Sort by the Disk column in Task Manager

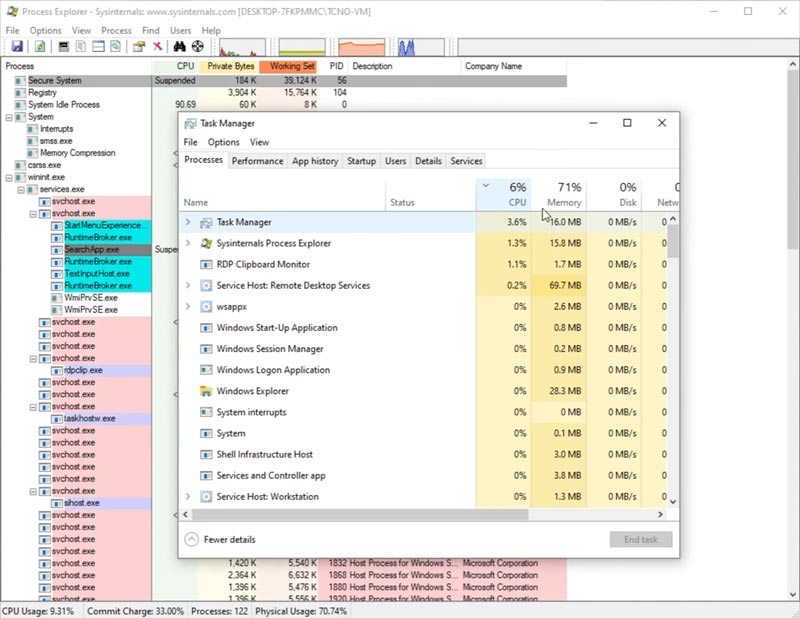click(x=614, y=194)
